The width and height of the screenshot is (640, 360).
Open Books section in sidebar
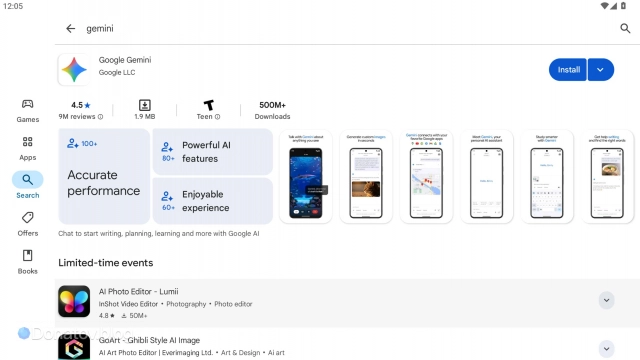[x=27, y=262]
